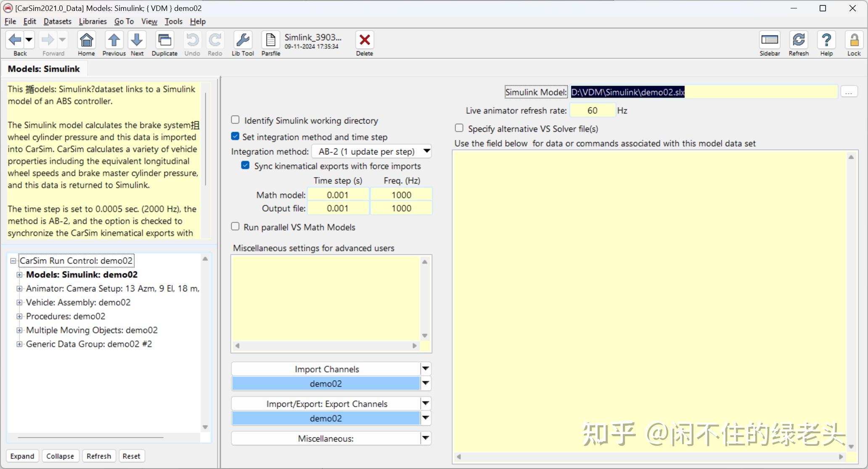Uncheck Sync kinematical exports with force imports
The height and width of the screenshot is (469, 868).
245,165
